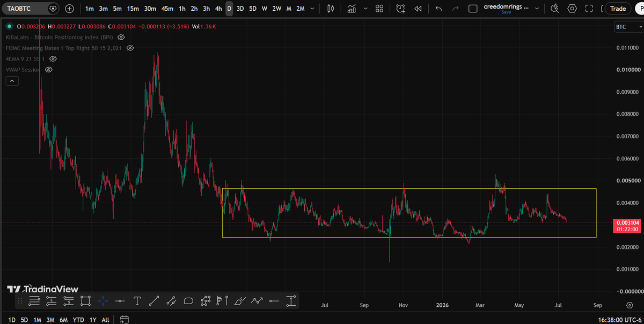This screenshot has width=644, height=324.
Task: Redo the chart action
Action: coord(456,9)
